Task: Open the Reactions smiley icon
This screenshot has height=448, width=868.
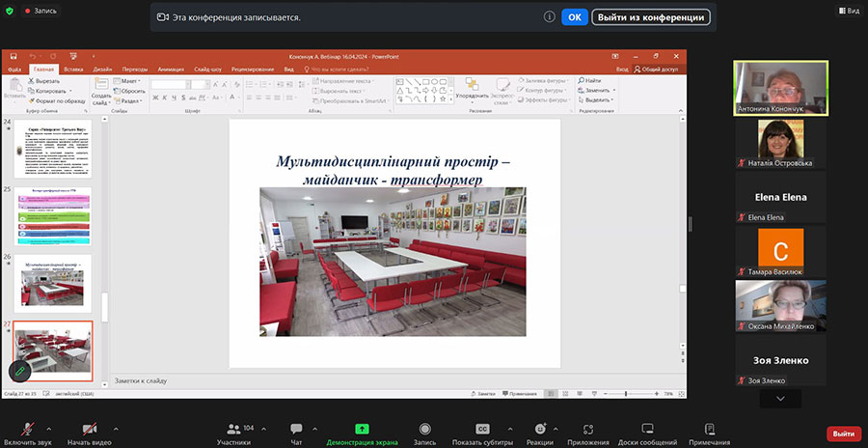Action: (x=540, y=429)
